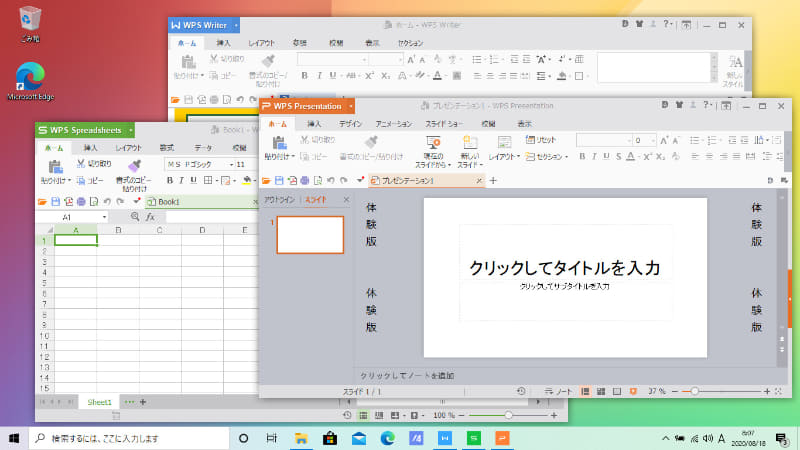Open the Name Box dropdown showing A1
Viewport: 800px width, 450px height.
click(x=105, y=217)
